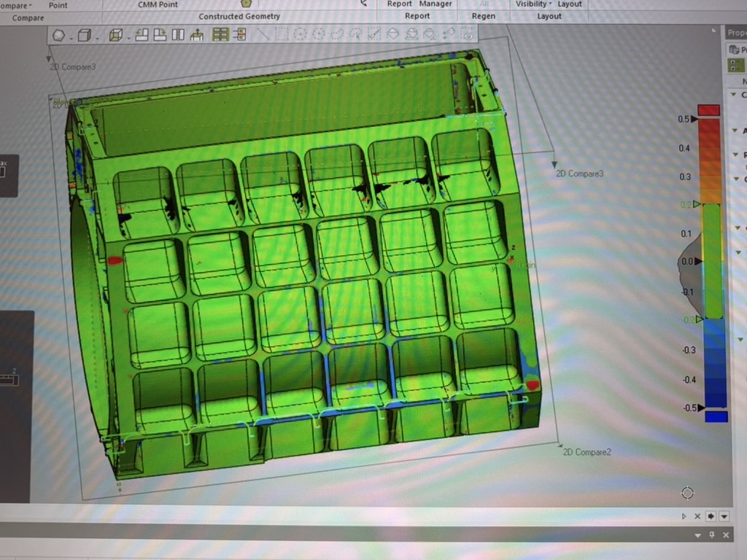The image size is (747, 560).
Task: Open the lower docked panel's dropdown arrow
Action: [x=697, y=535]
